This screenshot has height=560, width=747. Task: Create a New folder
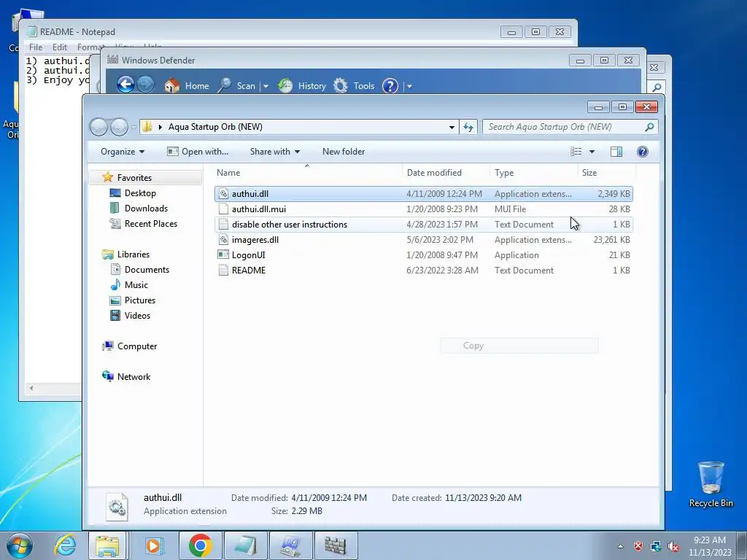(344, 152)
